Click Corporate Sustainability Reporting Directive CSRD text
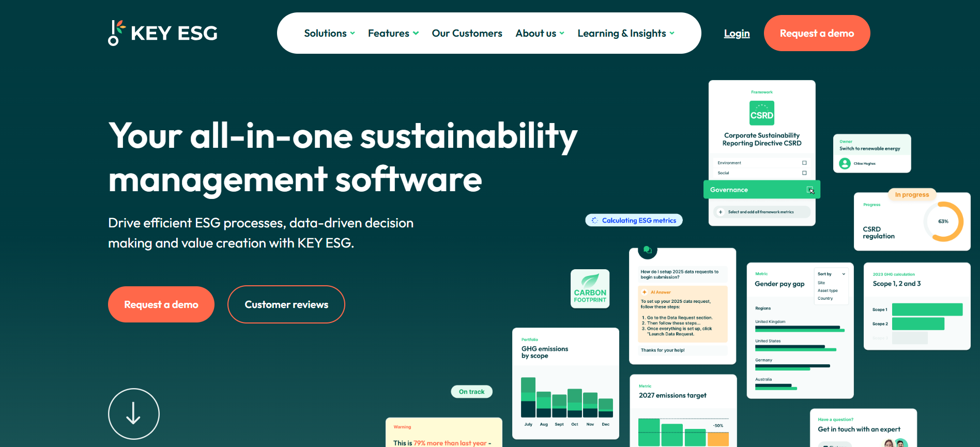The width and height of the screenshot is (980, 447). pyautogui.click(x=762, y=139)
